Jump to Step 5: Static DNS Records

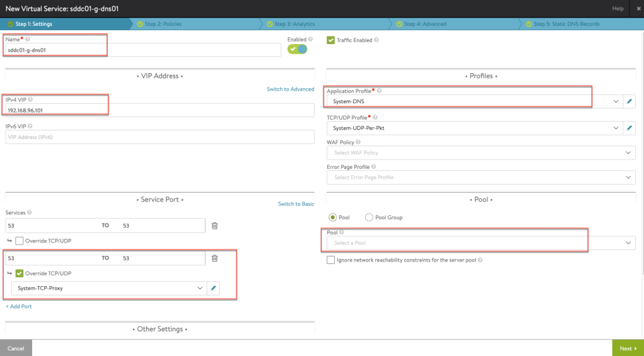pos(566,24)
